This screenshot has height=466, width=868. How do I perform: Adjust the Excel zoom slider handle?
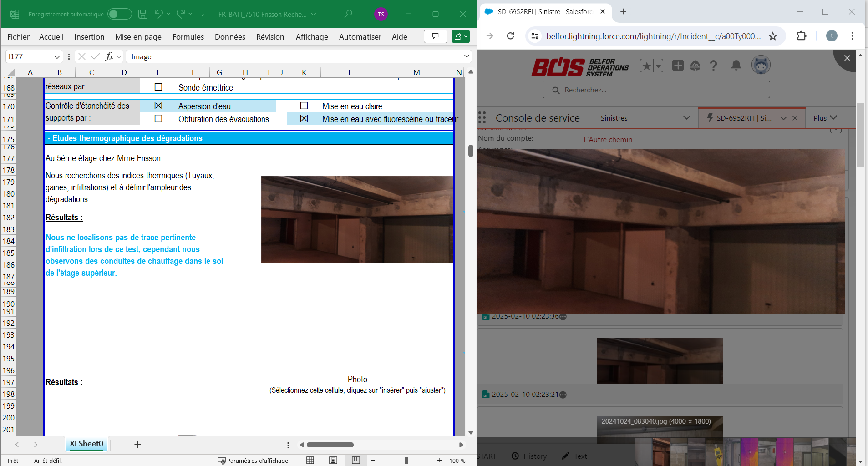[406, 461]
